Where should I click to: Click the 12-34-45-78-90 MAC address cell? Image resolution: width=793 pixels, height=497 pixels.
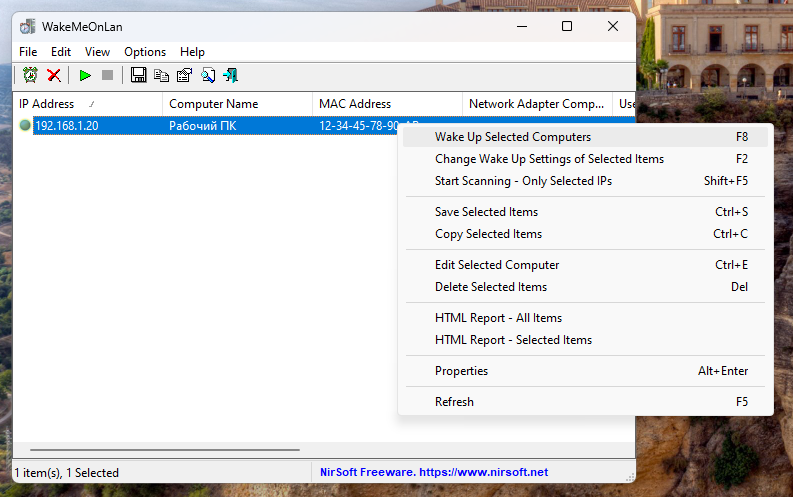point(359,126)
